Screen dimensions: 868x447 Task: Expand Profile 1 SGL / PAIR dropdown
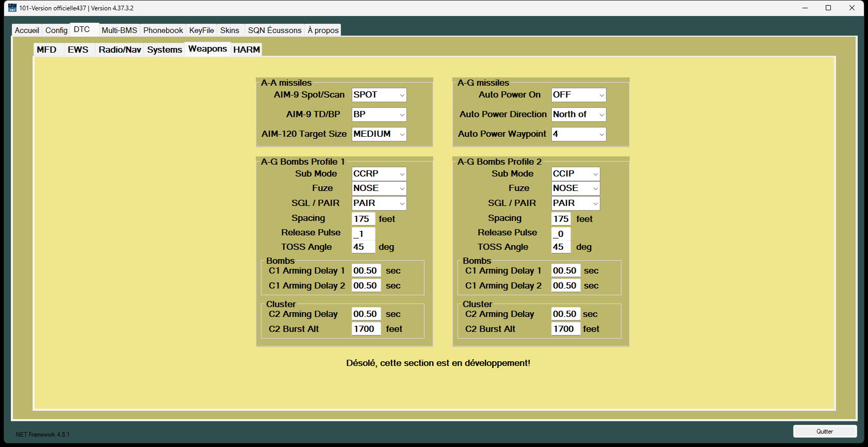click(x=379, y=203)
